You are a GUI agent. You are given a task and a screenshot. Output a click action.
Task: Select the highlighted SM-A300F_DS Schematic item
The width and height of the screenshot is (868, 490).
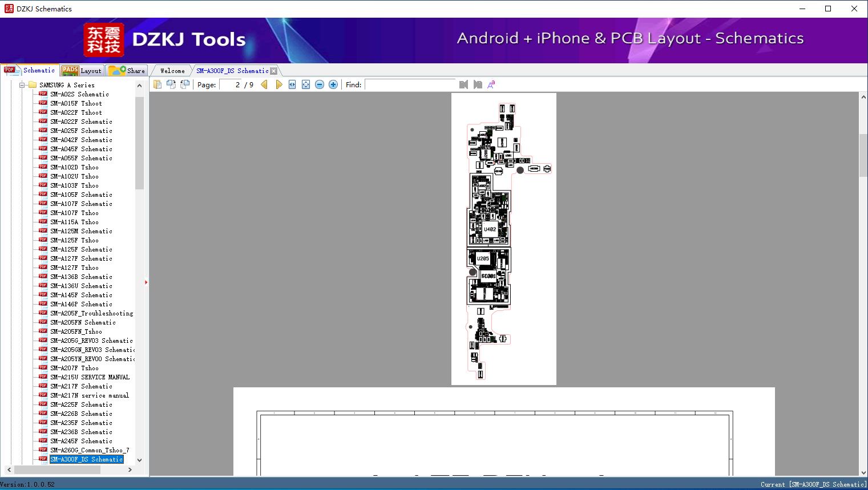[86, 459]
